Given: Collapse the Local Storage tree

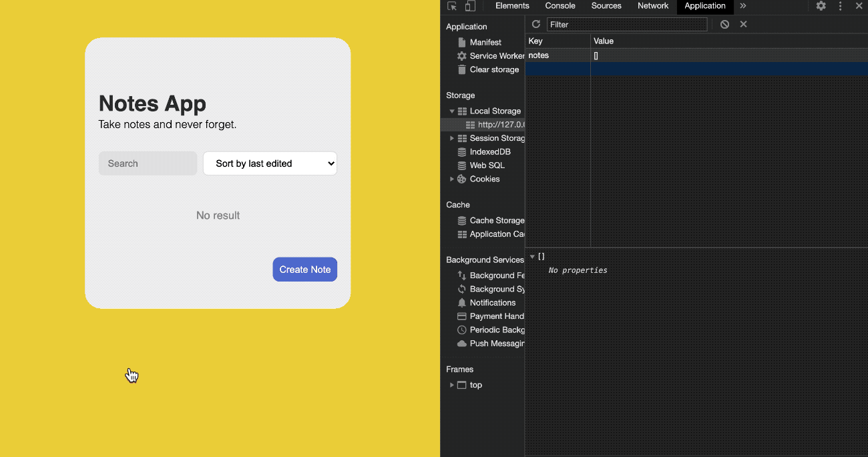Looking at the screenshot, I should click(x=452, y=111).
